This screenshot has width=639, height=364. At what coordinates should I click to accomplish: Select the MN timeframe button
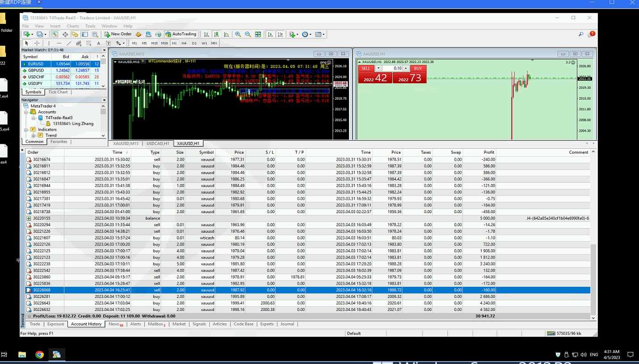(x=214, y=43)
